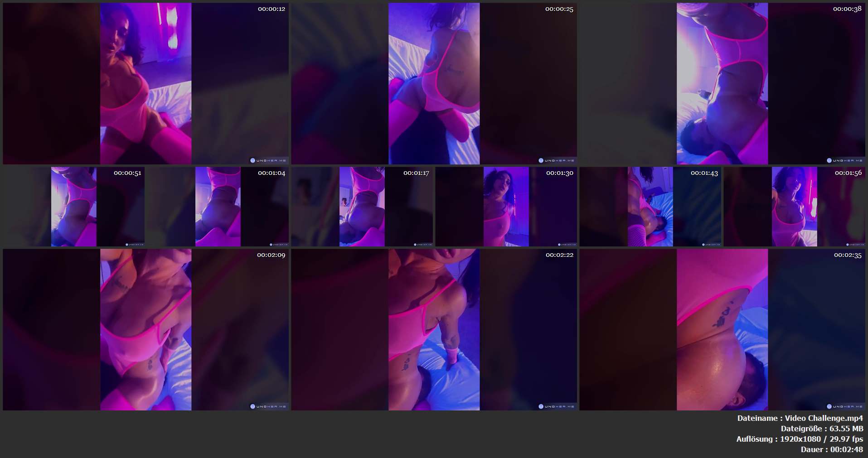This screenshot has width=868, height=458.
Task: Select the last frame at 00:02:35
Action: (x=722, y=329)
